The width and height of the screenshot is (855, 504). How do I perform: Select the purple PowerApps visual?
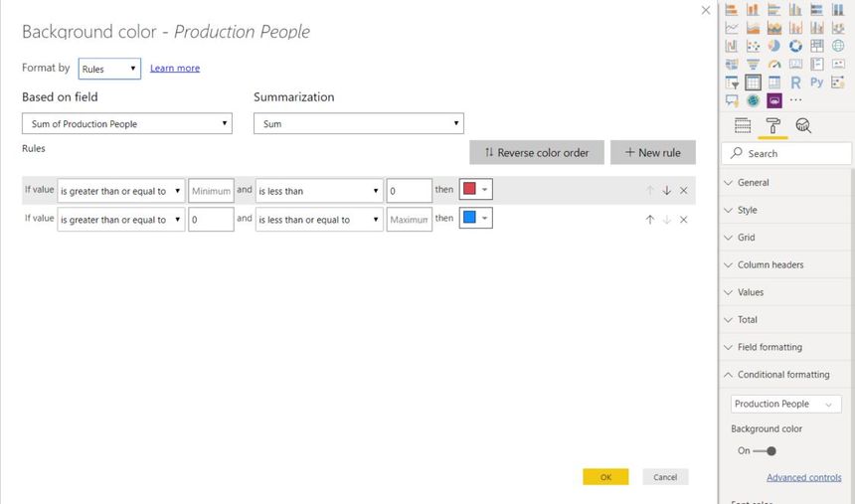point(774,100)
